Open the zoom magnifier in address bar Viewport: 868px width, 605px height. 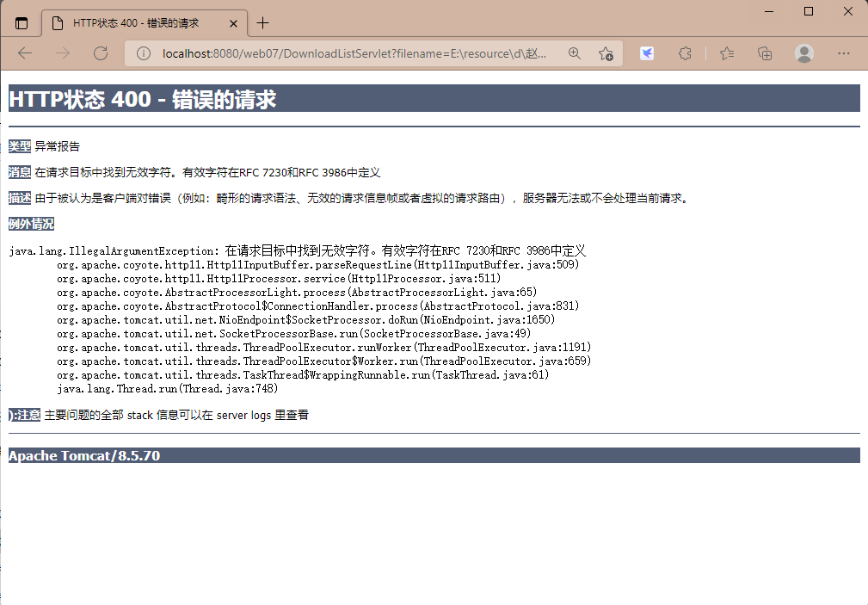click(575, 53)
